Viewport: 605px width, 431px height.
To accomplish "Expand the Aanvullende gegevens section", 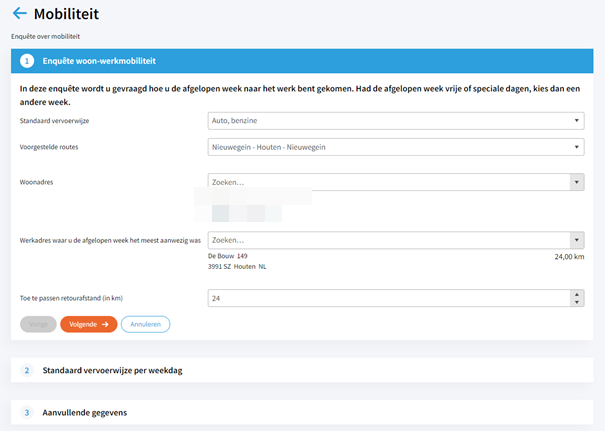I will coord(84,412).
